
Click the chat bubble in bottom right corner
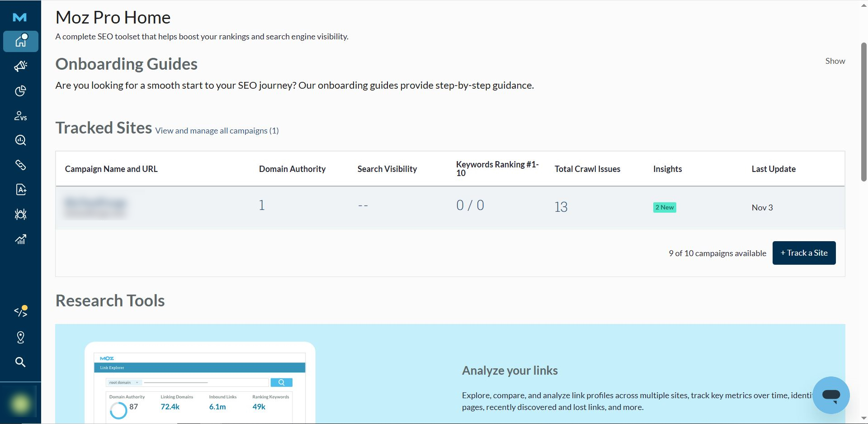(831, 395)
